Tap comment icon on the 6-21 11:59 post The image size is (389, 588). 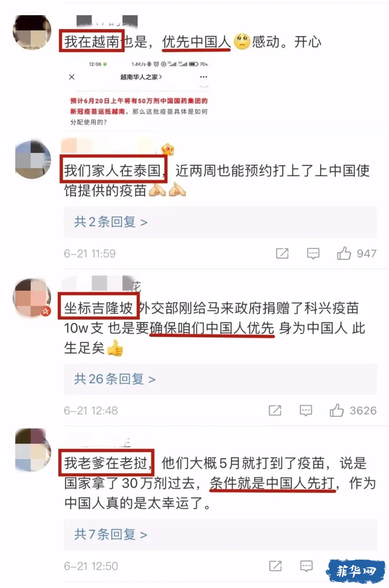click(x=313, y=254)
